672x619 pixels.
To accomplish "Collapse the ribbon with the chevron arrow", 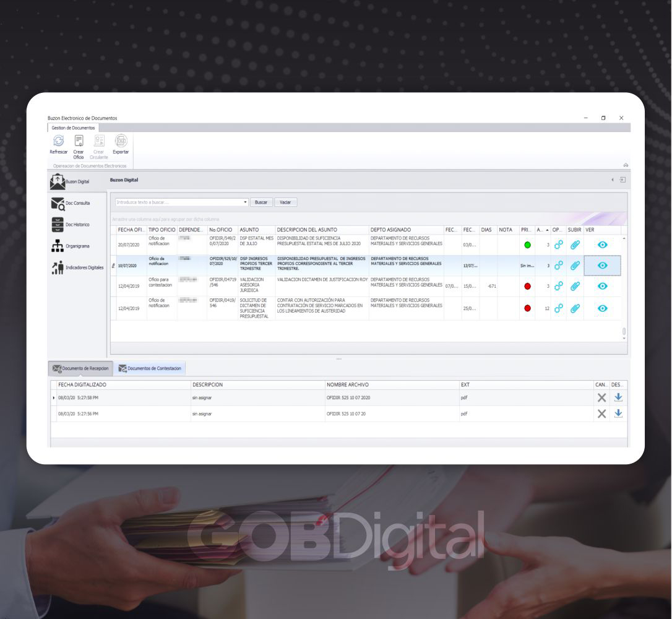I will click(x=626, y=165).
